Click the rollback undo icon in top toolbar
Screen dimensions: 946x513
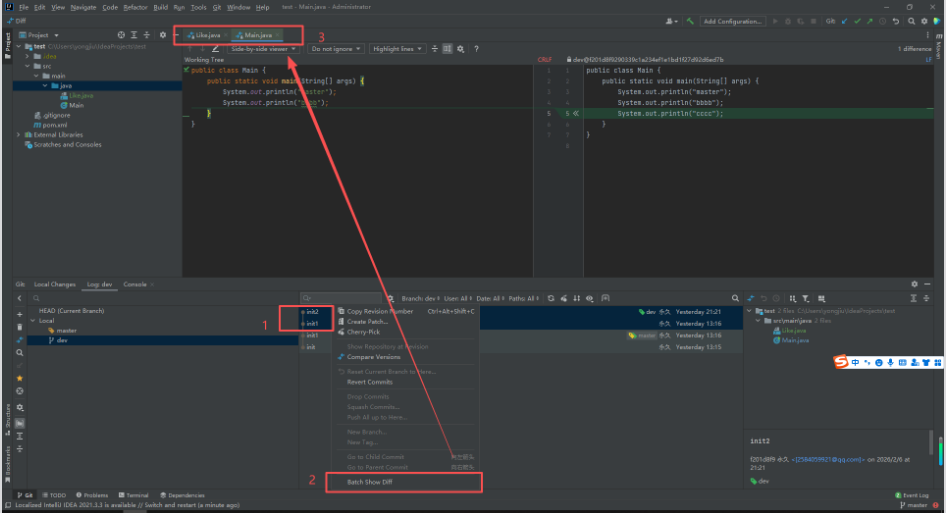[x=896, y=21]
